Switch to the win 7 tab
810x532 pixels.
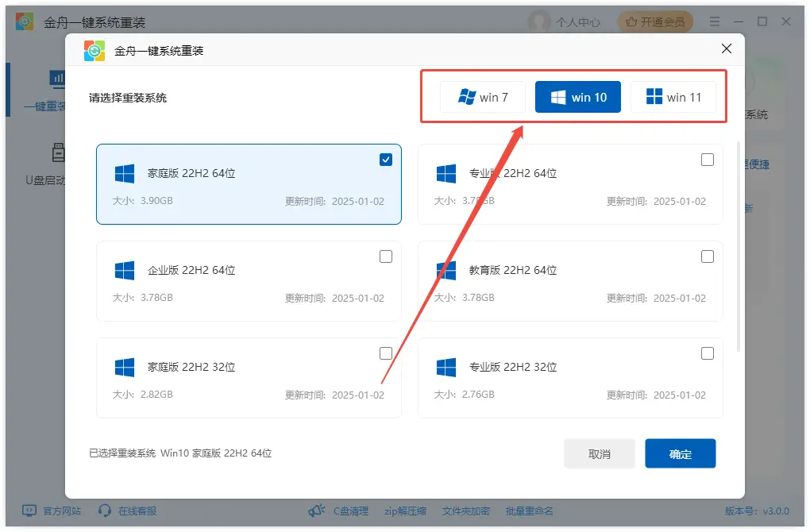point(483,97)
